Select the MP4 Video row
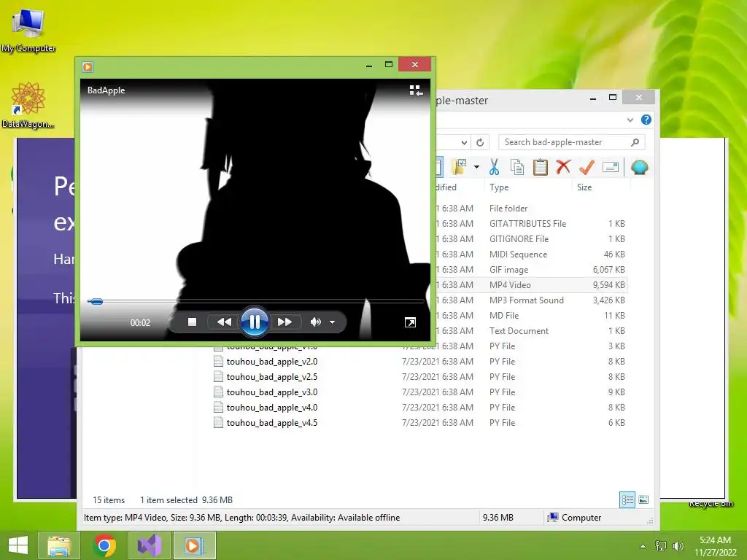 click(x=531, y=285)
